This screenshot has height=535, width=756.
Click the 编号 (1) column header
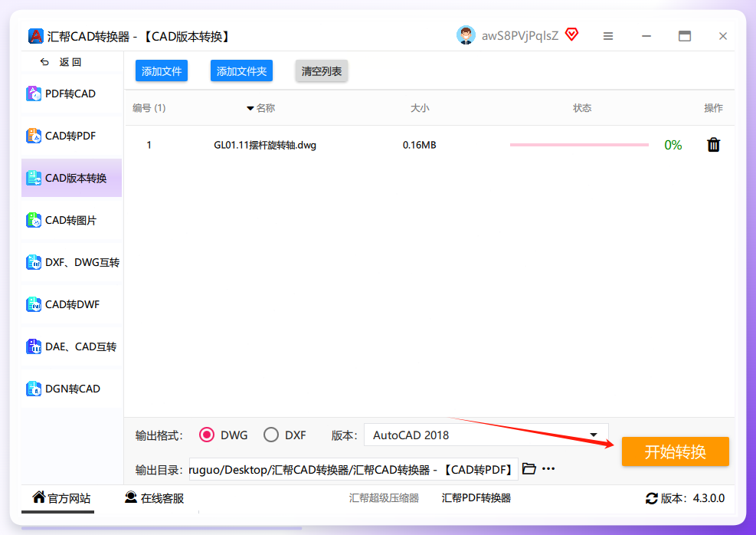(149, 108)
